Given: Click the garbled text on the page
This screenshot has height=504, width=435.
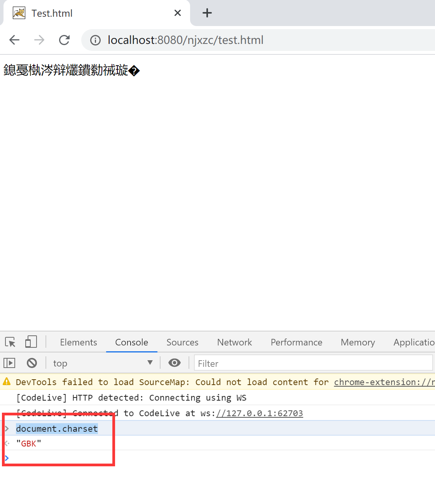Looking at the screenshot, I should (x=72, y=70).
